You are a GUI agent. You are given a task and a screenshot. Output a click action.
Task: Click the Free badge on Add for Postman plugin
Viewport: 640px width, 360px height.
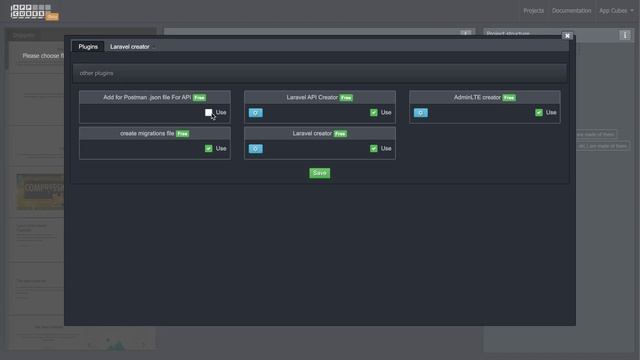click(x=199, y=98)
